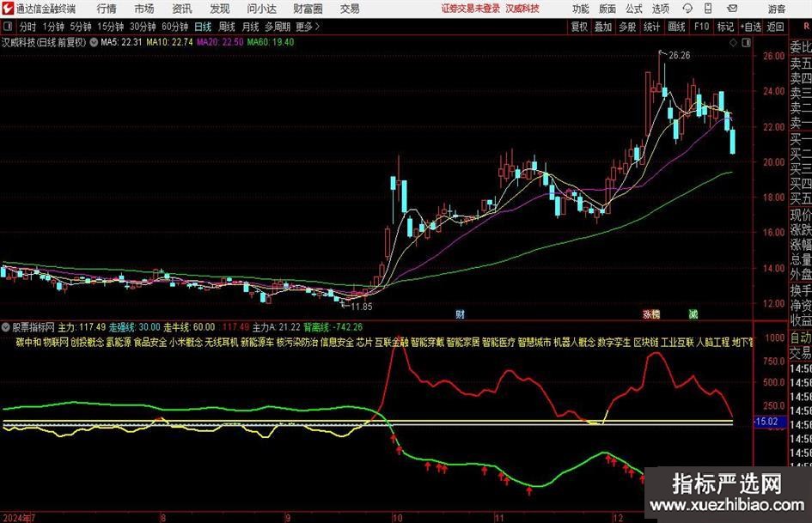812x523 pixels.
Task: Open the 财富圈 menu
Action: tap(308, 9)
